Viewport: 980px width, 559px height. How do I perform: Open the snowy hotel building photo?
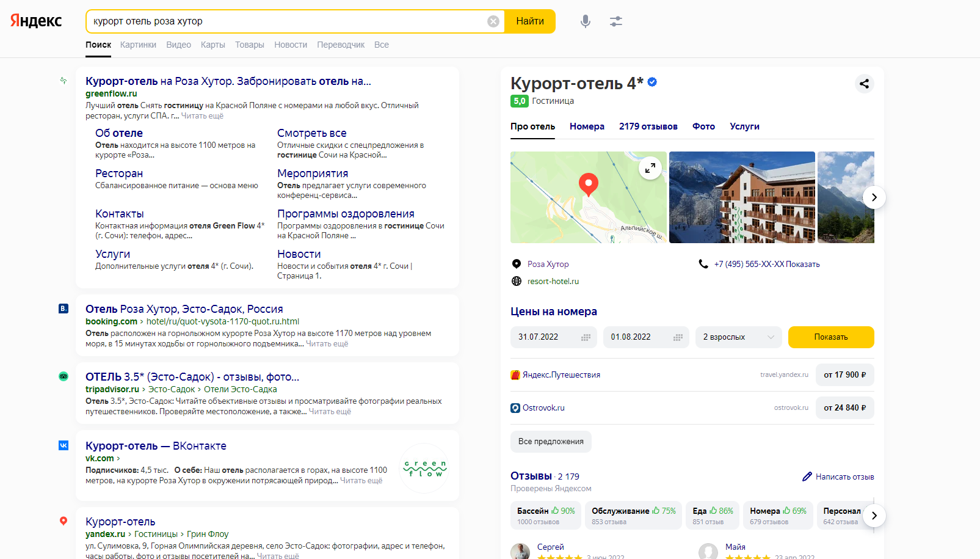tap(742, 197)
